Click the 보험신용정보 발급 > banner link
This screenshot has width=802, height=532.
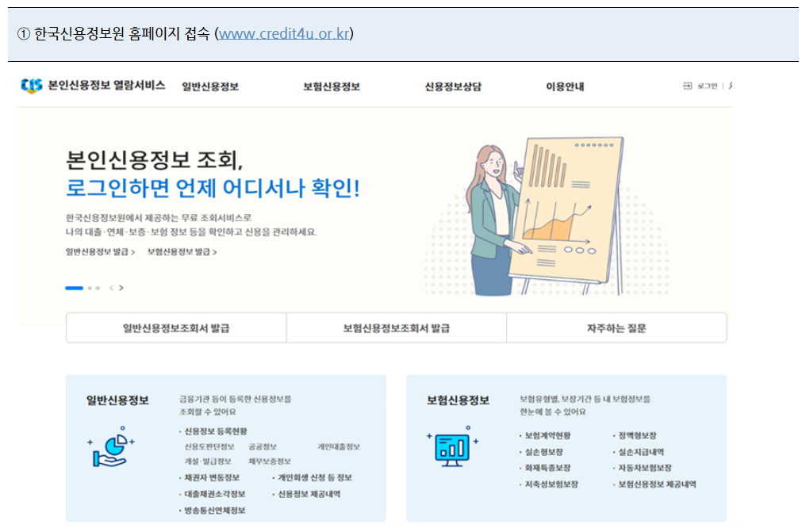(182, 251)
